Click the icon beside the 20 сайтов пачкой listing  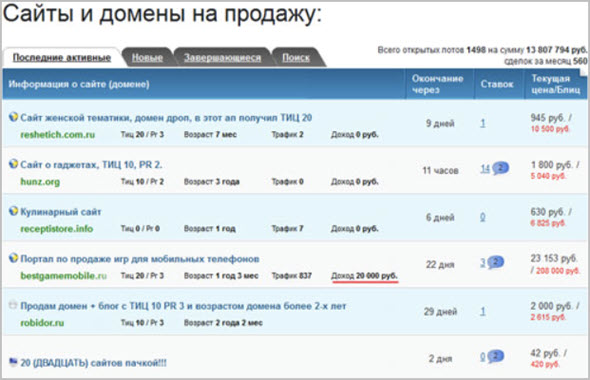13,362
